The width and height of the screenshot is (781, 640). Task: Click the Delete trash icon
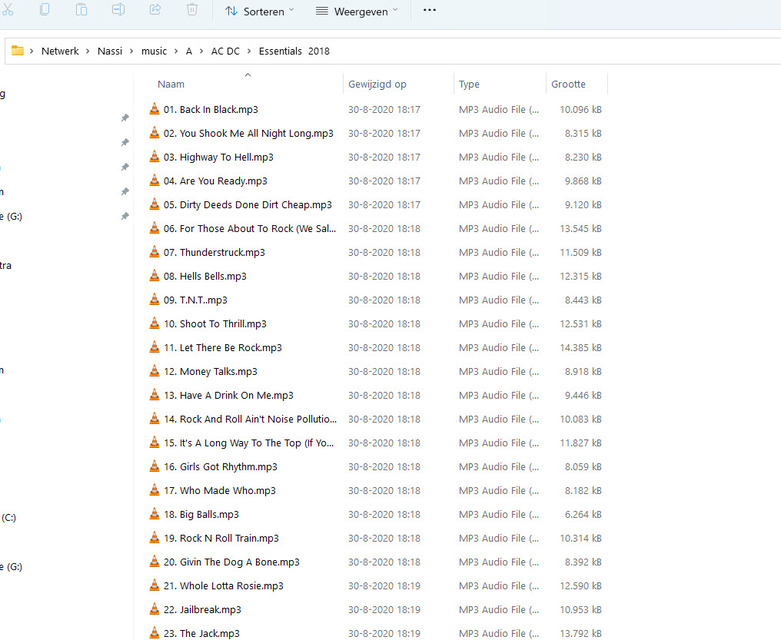click(x=192, y=10)
